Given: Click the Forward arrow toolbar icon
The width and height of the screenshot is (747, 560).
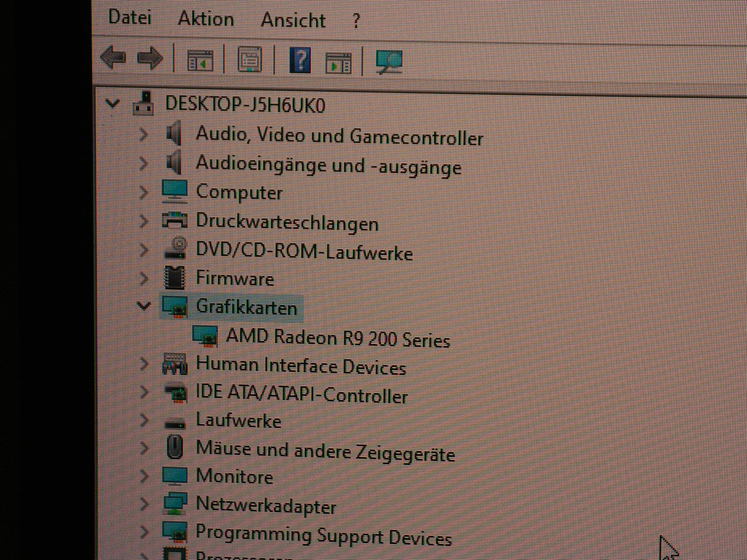Looking at the screenshot, I should pos(150,58).
